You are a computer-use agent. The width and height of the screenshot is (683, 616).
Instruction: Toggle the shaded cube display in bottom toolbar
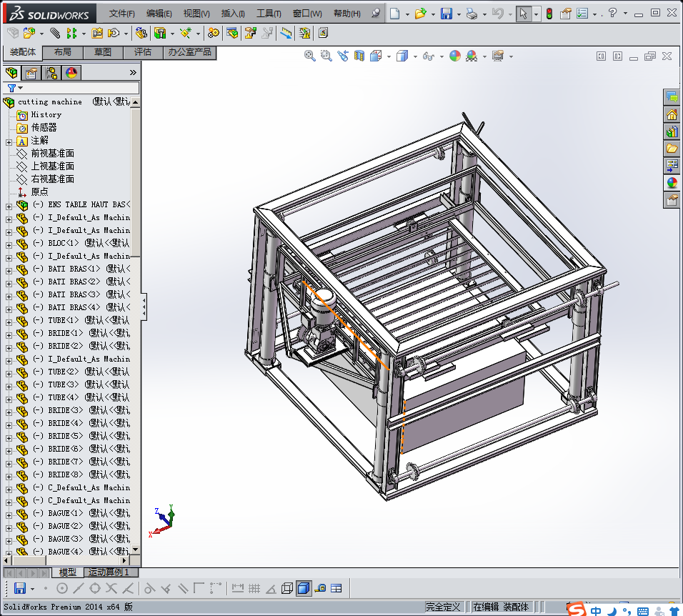click(x=304, y=589)
